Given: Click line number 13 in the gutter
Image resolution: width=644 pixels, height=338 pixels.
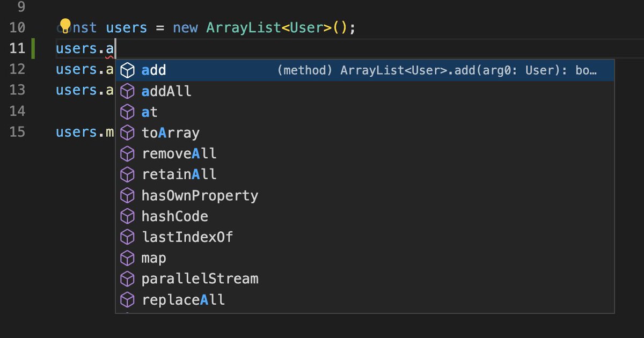Looking at the screenshot, I should pyautogui.click(x=18, y=90).
